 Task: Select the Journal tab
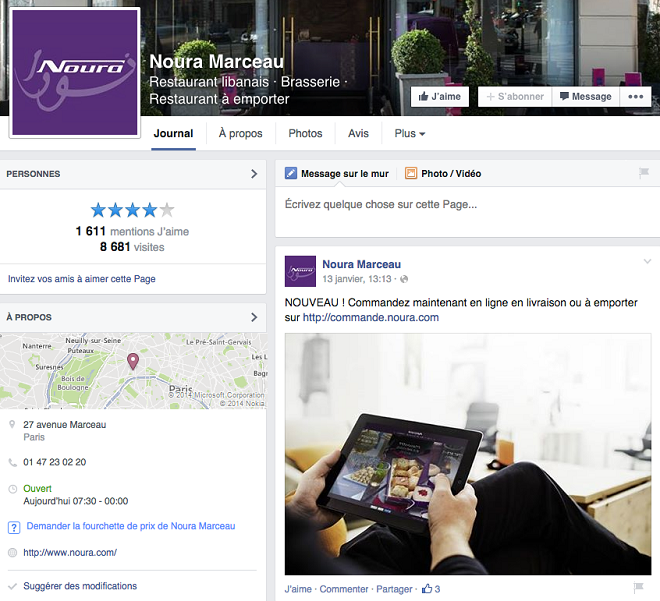(173, 133)
